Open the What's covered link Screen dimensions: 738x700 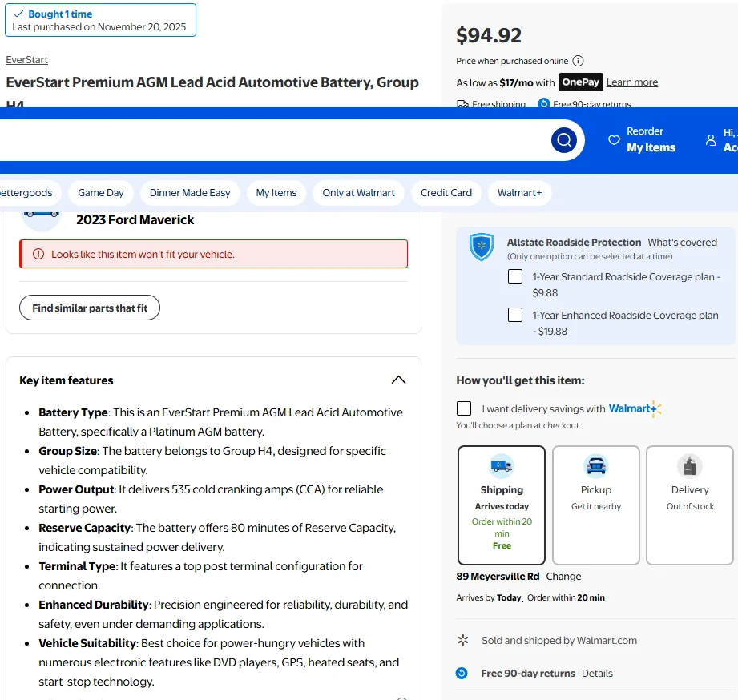[x=682, y=242]
